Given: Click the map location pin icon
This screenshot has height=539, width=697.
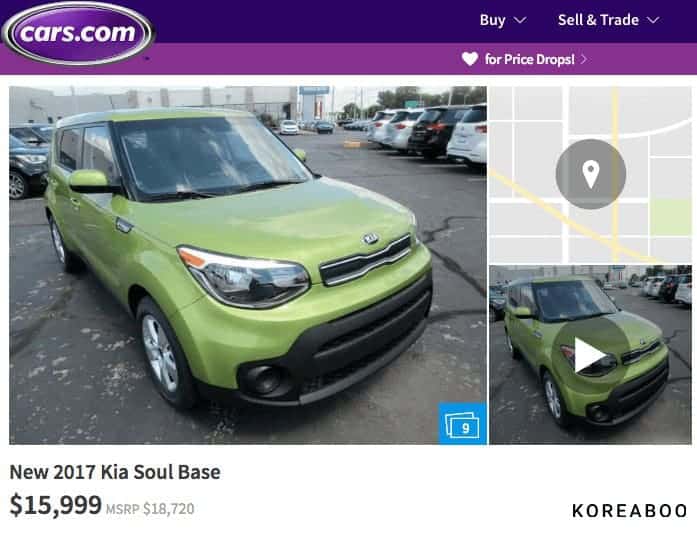Looking at the screenshot, I should tap(591, 174).
